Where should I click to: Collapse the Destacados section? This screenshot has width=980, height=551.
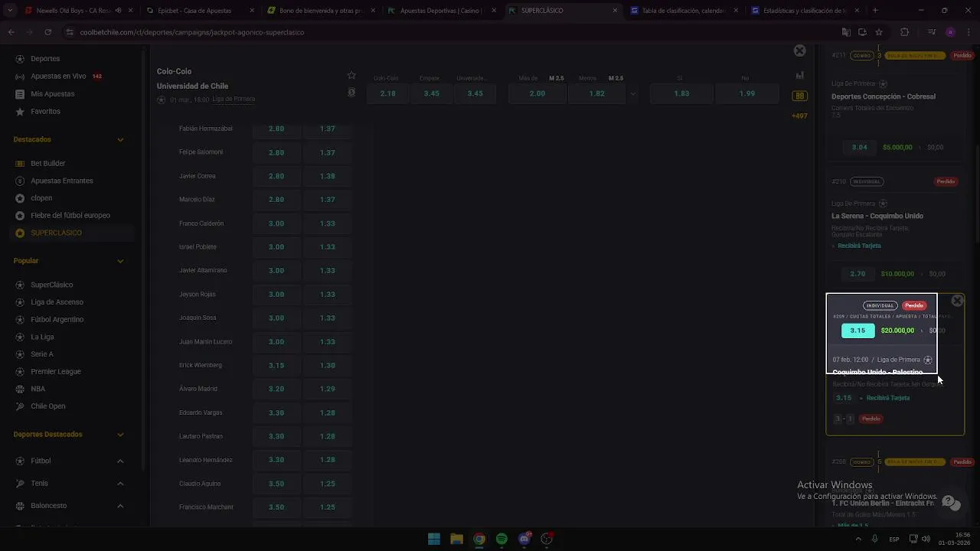[120, 140]
